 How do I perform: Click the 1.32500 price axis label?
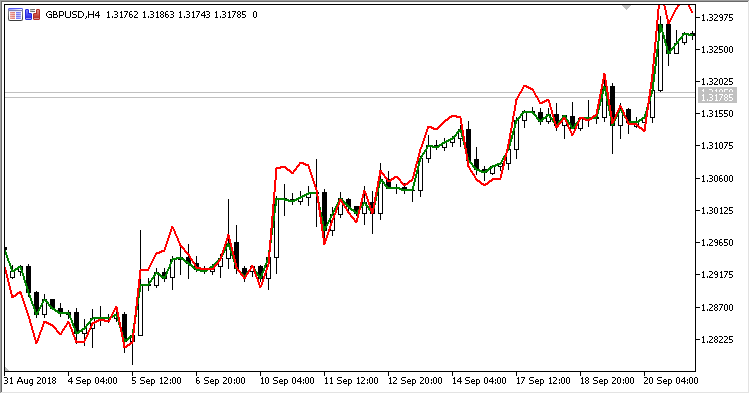point(717,50)
